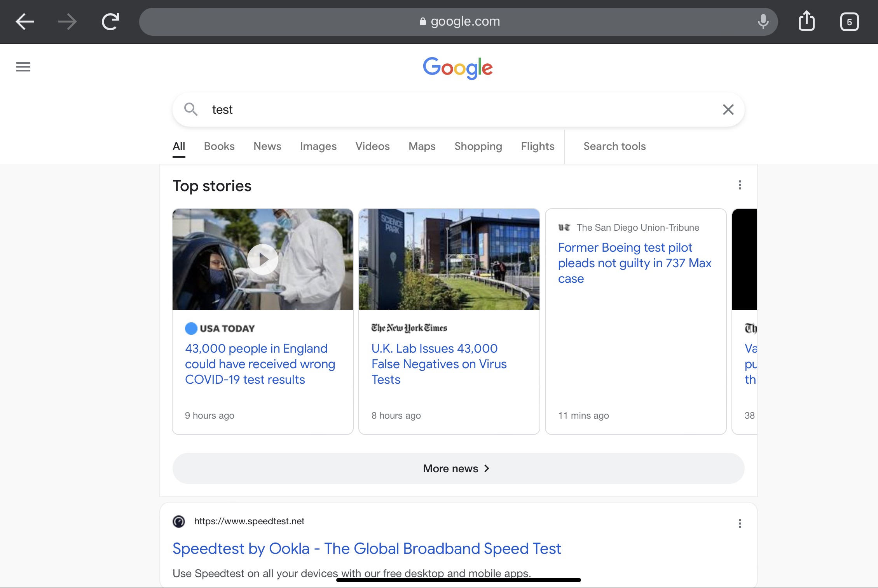
Task: Open Speedtest result three-dot options
Action: point(740,524)
